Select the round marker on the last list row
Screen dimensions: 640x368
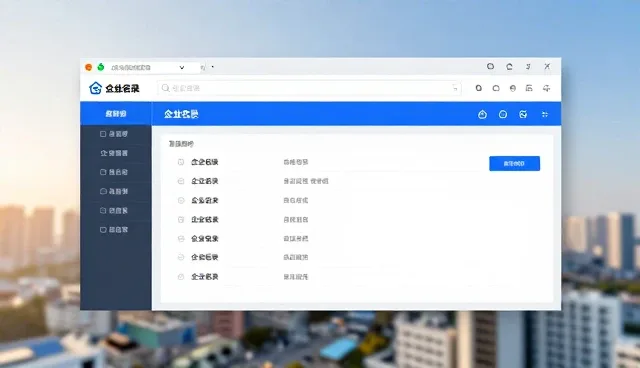pyautogui.click(x=181, y=277)
